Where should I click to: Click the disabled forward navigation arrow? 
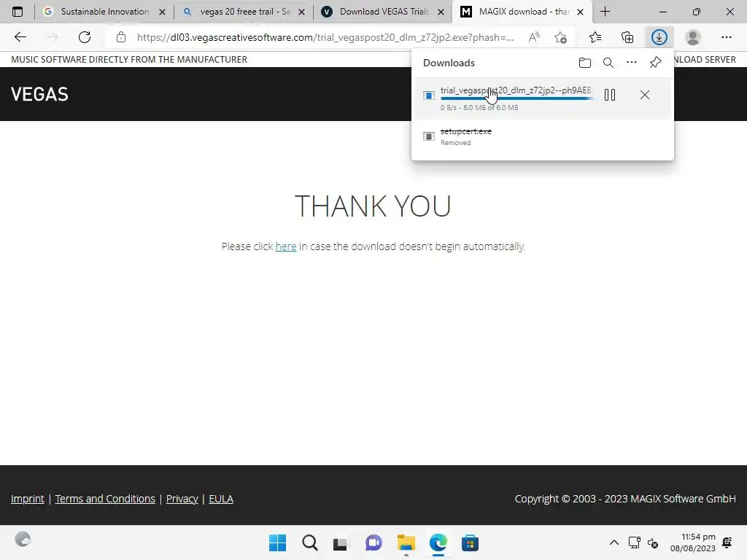pos(53,37)
